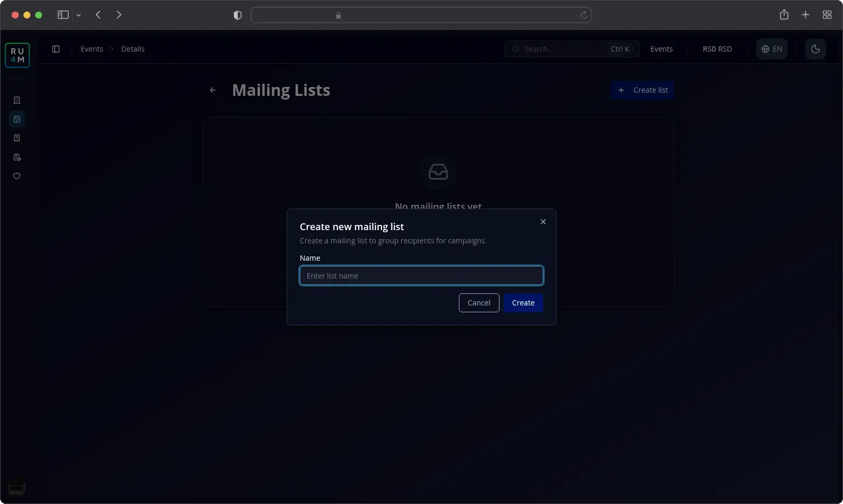Reload the page with the refresh icon

click(584, 15)
